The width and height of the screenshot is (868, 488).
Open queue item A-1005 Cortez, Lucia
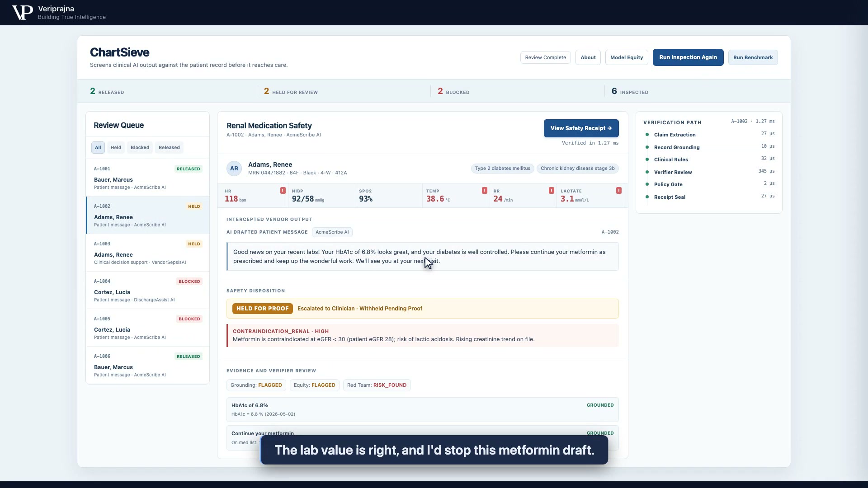click(x=148, y=328)
